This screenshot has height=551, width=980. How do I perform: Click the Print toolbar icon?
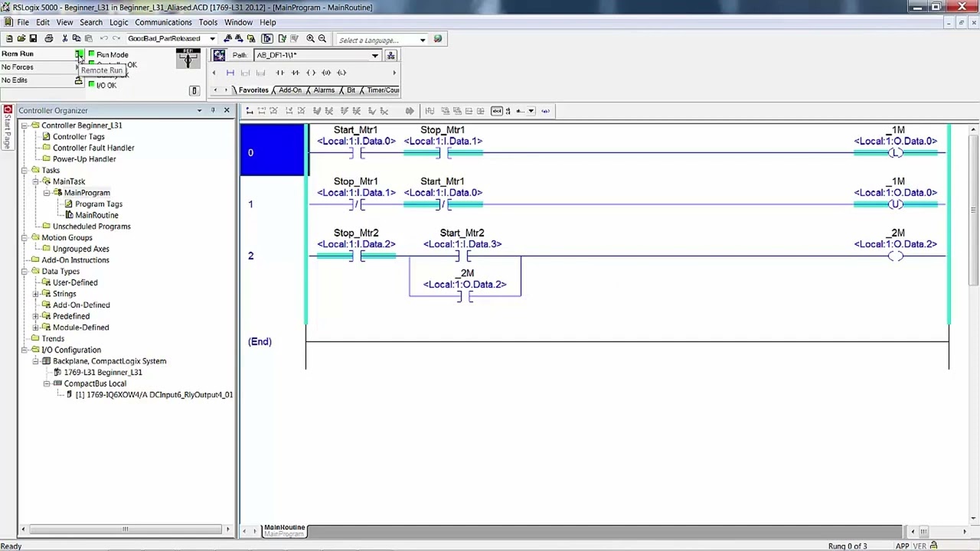click(x=49, y=39)
